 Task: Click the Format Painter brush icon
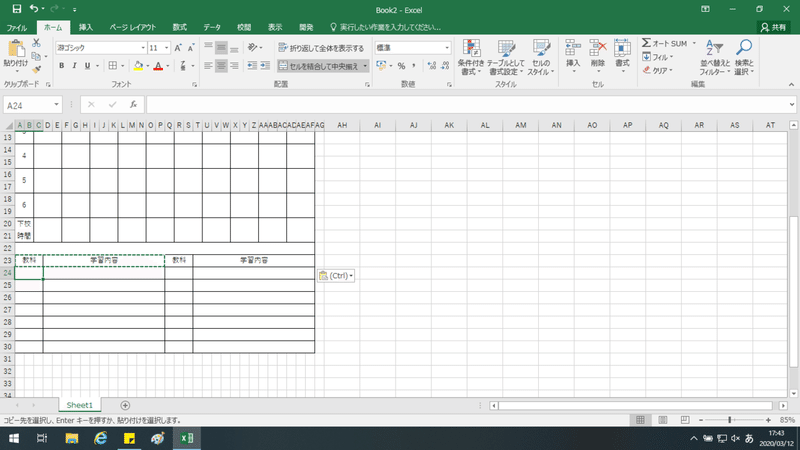pyautogui.click(x=36, y=69)
